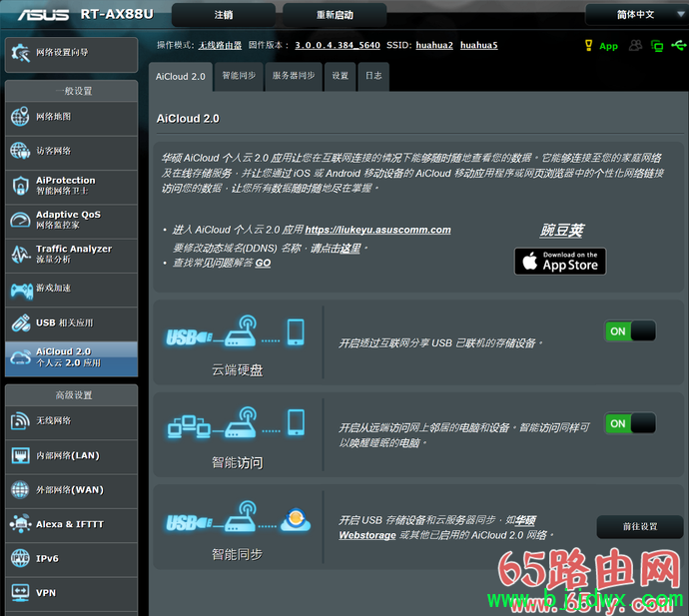Select 内部网络(LAN) menu label
Screen dimensions: 689x616
point(68,455)
